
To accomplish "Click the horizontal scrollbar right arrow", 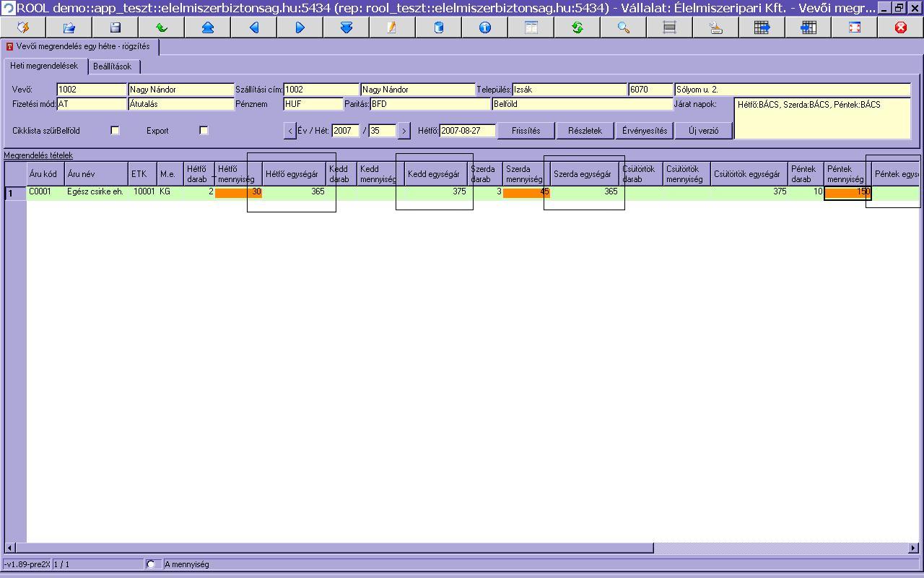I will tap(913, 548).
